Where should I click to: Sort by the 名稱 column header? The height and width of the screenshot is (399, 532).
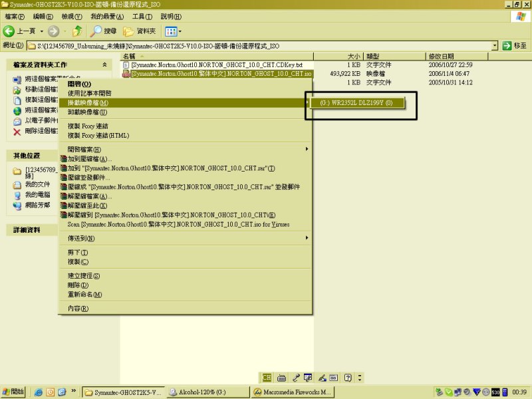click(x=217, y=57)
